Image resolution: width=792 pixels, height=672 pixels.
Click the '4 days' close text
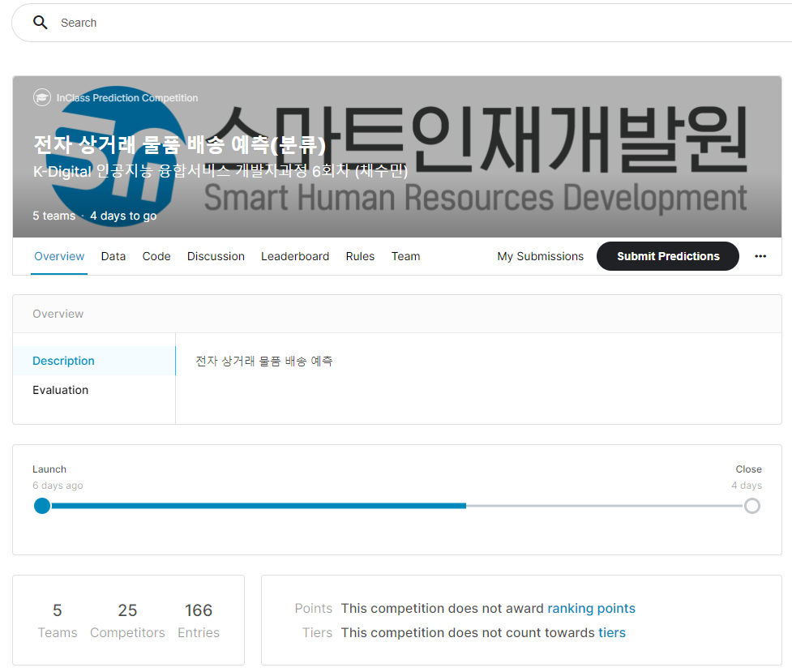747,486
